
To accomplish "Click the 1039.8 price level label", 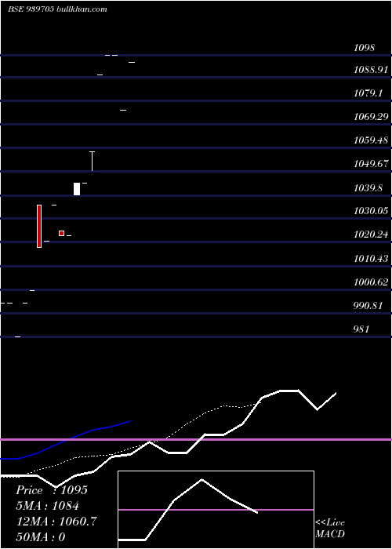I will point(368,188).
